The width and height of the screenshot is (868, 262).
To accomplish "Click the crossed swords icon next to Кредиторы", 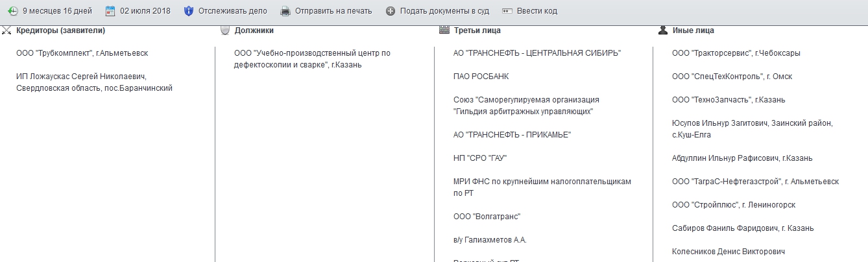I will point(6,30).
